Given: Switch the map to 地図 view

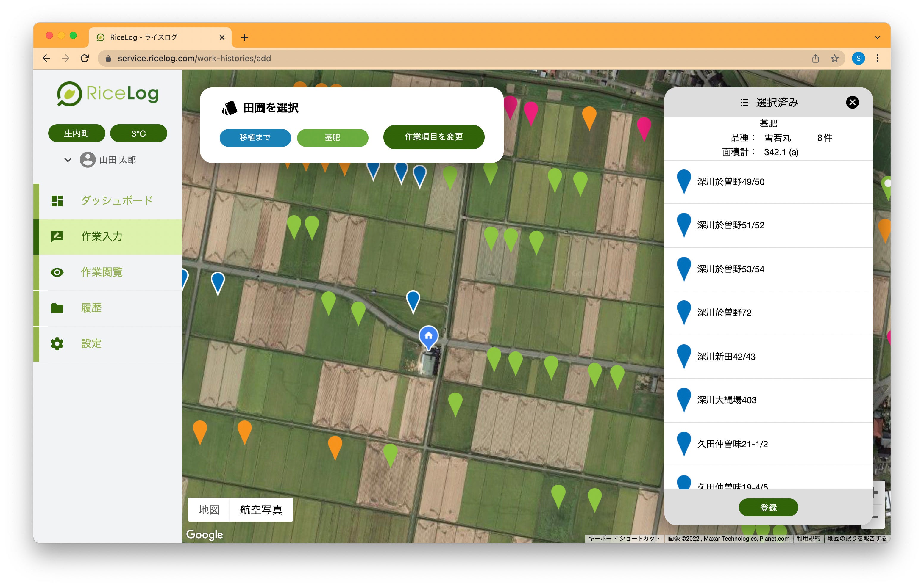Looking at the screenshot, I should (x=209, y=510).
